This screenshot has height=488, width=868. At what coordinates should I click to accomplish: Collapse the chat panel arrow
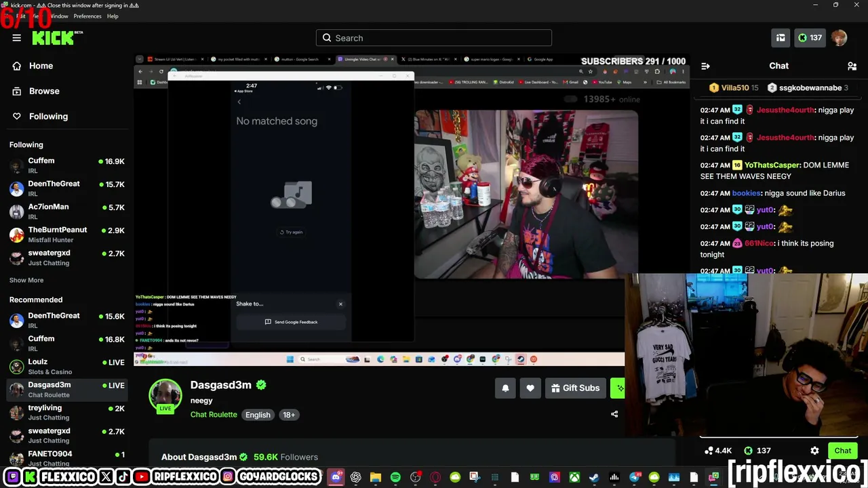pyautogui.click(x=705, y=66)
